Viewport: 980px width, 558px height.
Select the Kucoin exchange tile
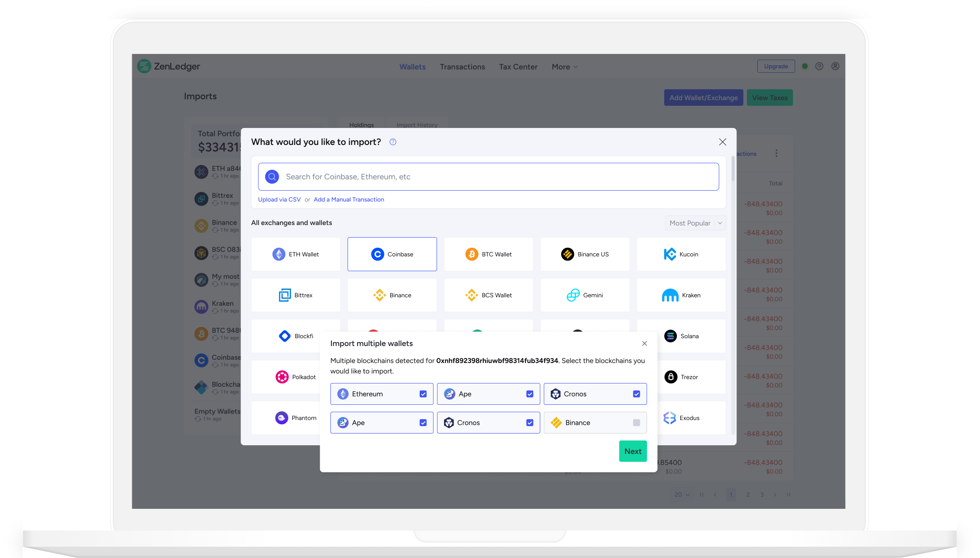click(681, 254)
